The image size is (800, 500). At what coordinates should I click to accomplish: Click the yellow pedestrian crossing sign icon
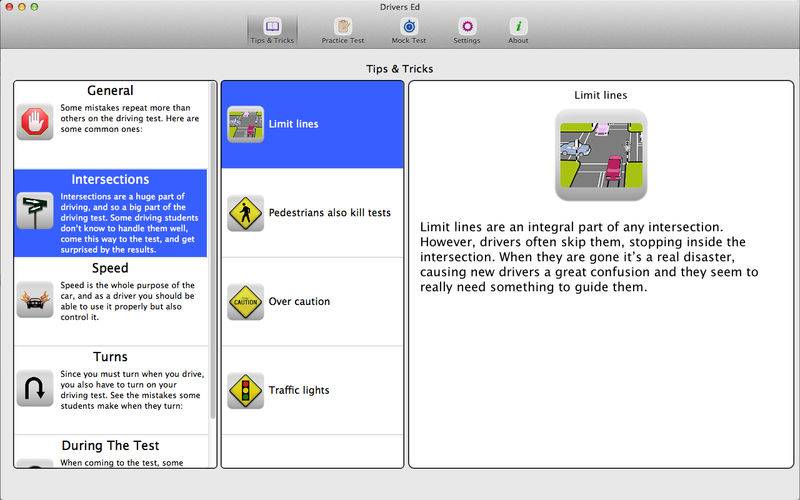[x=245, y=213]
